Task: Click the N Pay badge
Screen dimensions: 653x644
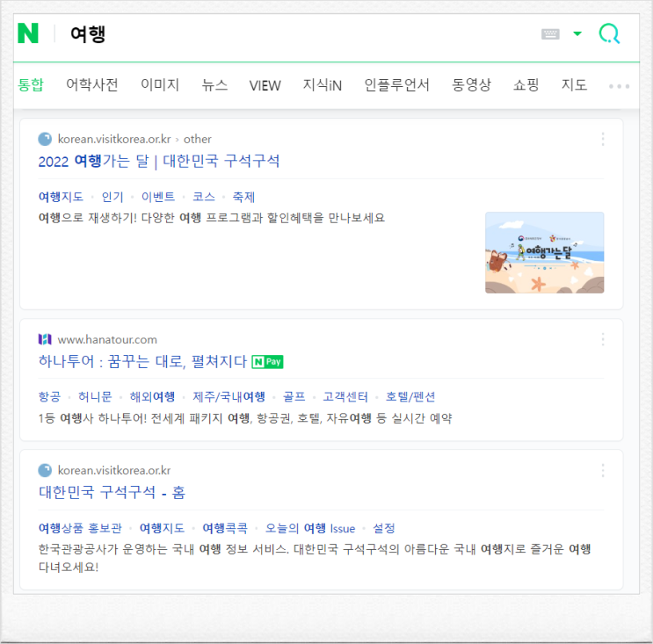Action: [267, 362]
